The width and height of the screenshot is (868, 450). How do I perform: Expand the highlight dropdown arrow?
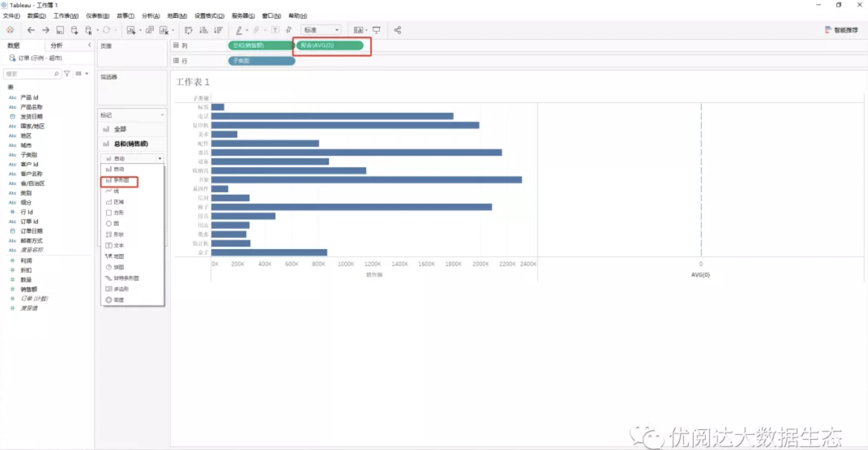coord(247,30)
